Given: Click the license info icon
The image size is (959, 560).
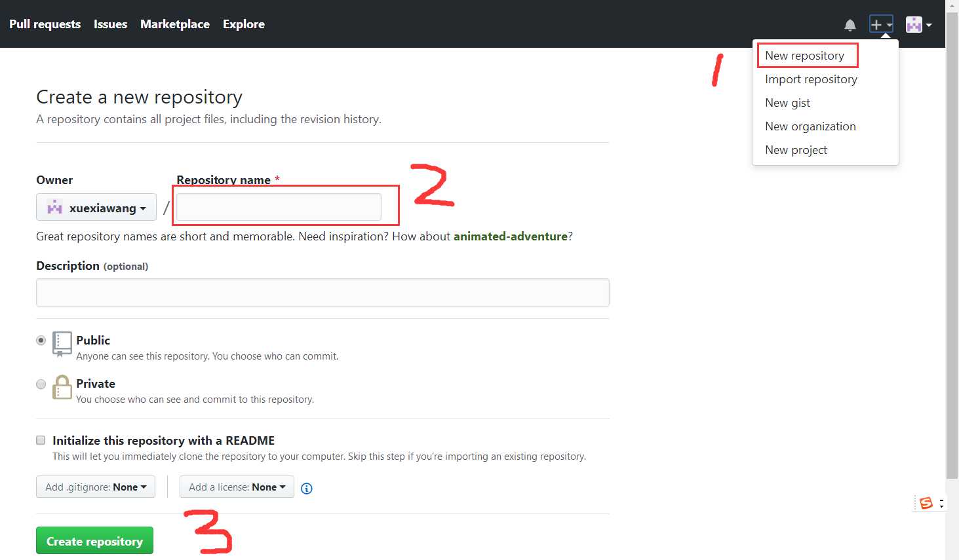Looking at the screenshot, I should coord(306,488).
